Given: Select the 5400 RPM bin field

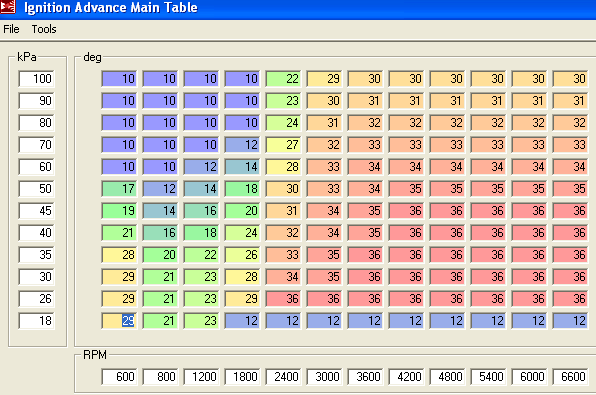Looking at the screenshot, I should coord(488,377).
